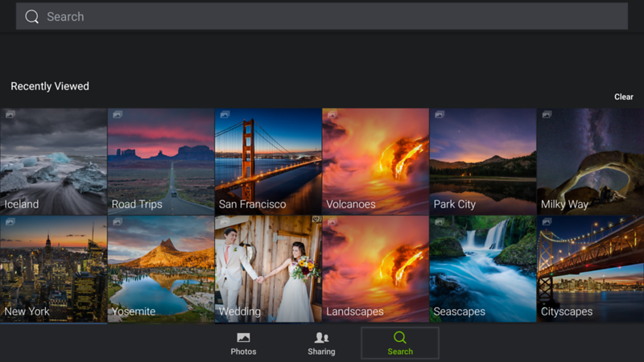Image resolution: width=644 pixels, height=362 pixels.
Task: Open the Seascapes album
Action: click(x=482, y=269)
